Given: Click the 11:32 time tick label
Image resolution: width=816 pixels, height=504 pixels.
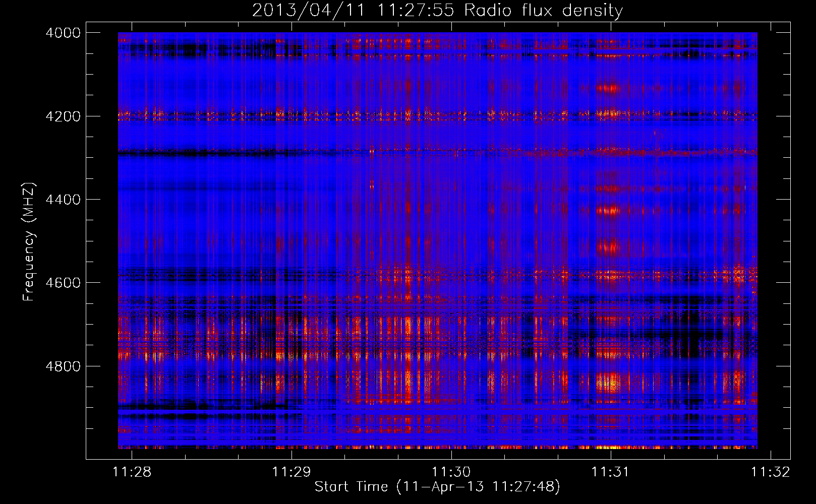Looking at the screenshot, I should pos(771,472).
